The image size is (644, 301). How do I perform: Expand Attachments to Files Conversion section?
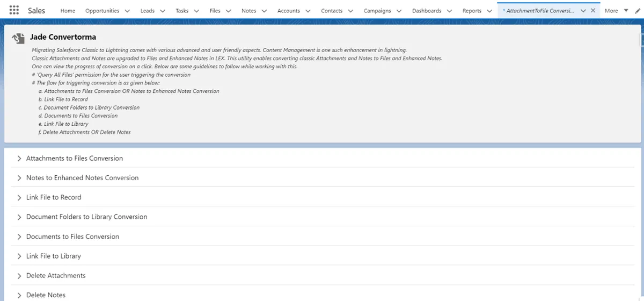coord(322,159)
